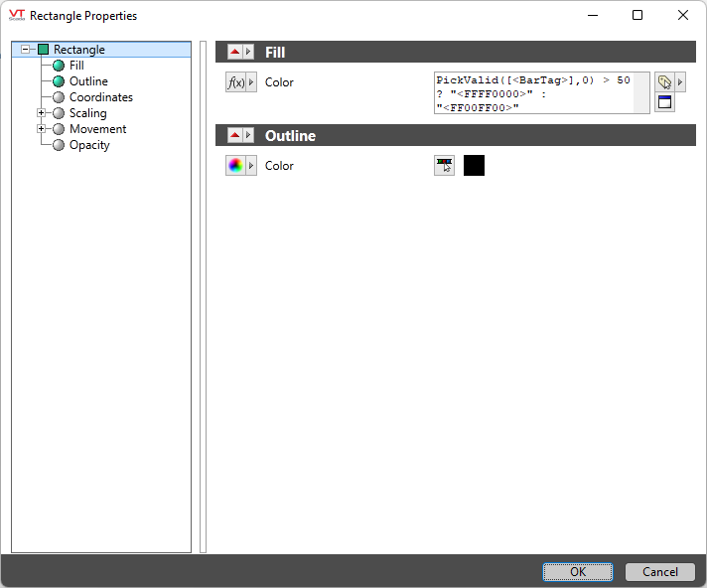Click the red triangle icon in Outline header

(234, 135)
